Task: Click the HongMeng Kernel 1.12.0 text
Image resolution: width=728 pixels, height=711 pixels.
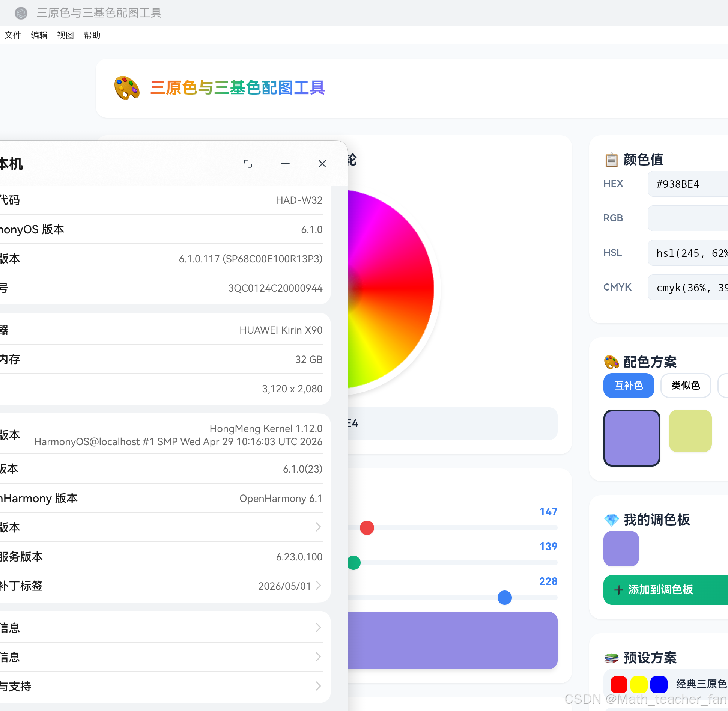Action: (x=266, y=429)
